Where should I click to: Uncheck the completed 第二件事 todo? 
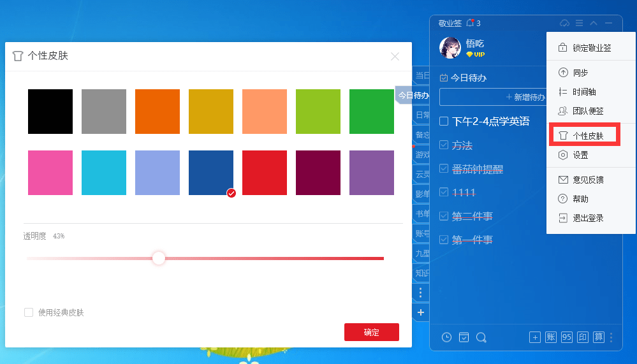click(x=444, y=215)
